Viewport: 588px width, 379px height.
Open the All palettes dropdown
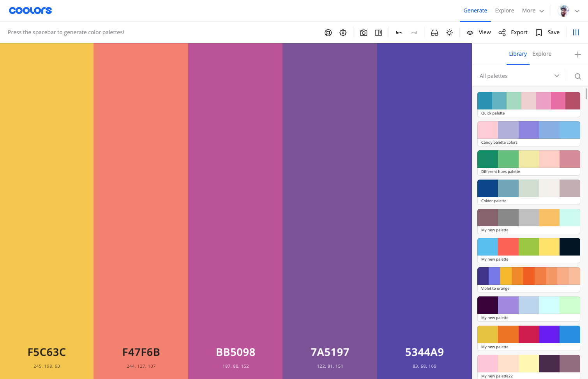click(x=518, y=76)
